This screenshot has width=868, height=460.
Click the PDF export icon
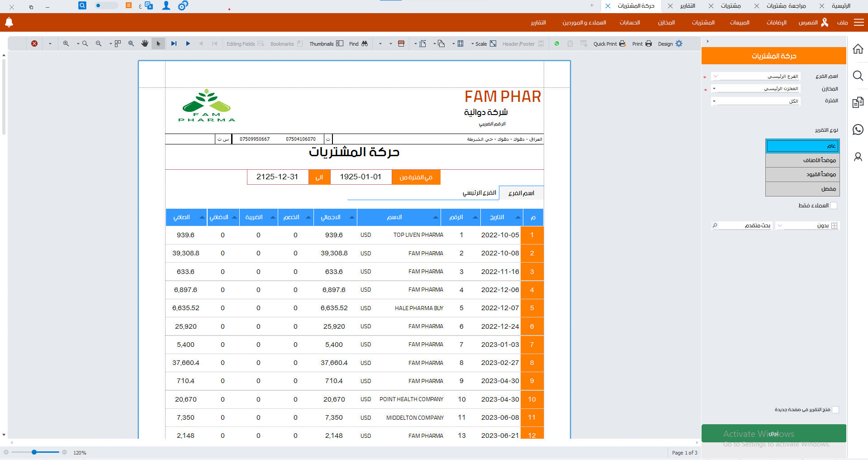[x=401, y=43]
